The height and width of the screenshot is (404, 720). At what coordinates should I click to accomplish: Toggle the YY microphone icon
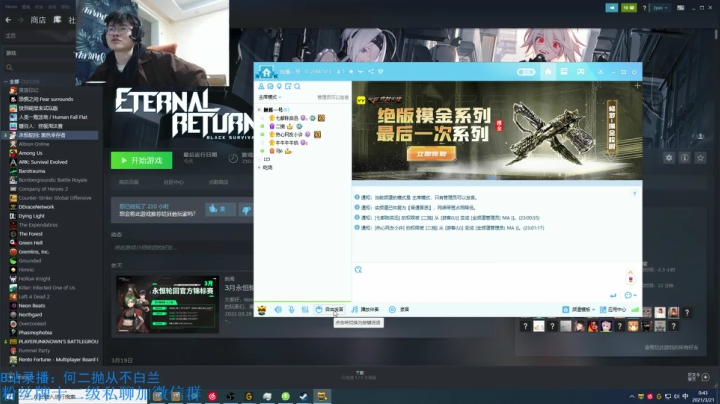(291, 310)
